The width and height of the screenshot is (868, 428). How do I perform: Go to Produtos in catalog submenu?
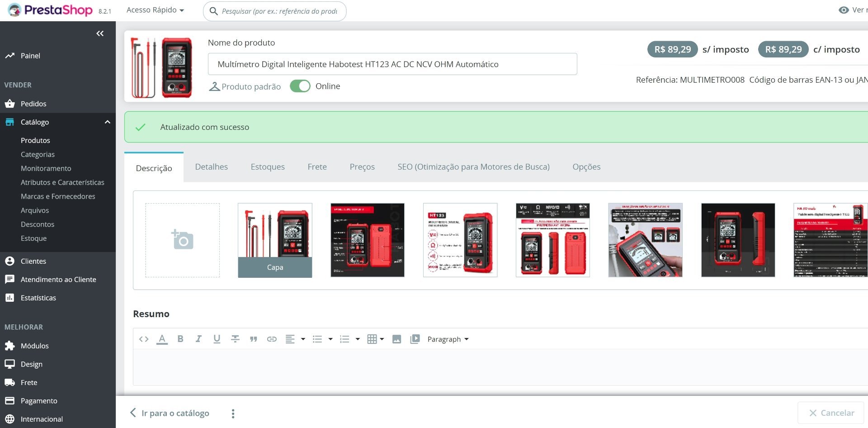[x=35, y=140]
